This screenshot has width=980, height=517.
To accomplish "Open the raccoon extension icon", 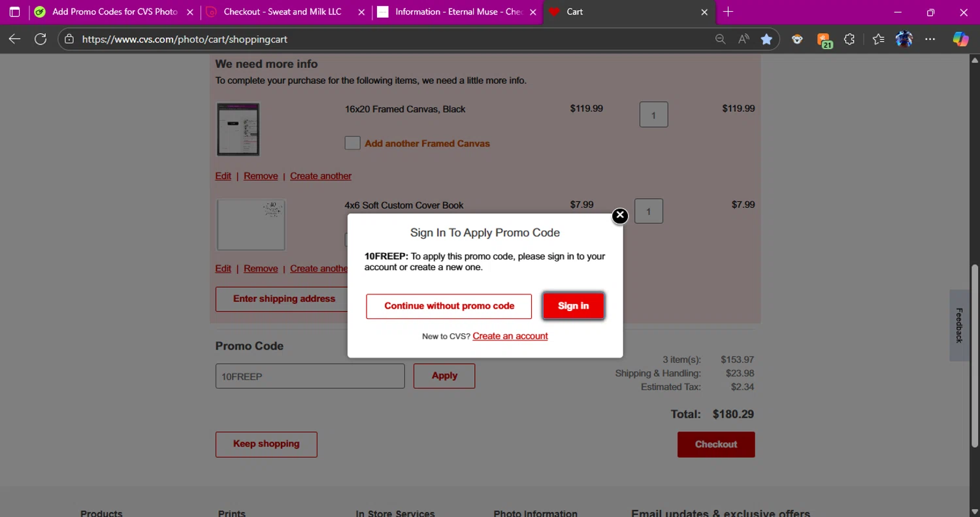I will coord(797,39).
